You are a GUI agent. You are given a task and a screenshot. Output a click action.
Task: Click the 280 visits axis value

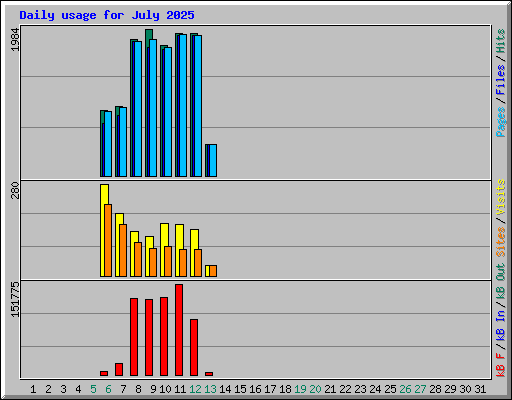tap(15, 190)
